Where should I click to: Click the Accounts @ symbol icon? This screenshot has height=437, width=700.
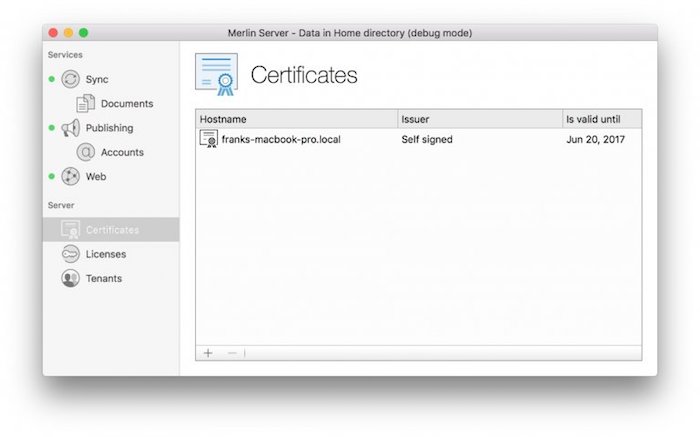(x=85, y=152)
